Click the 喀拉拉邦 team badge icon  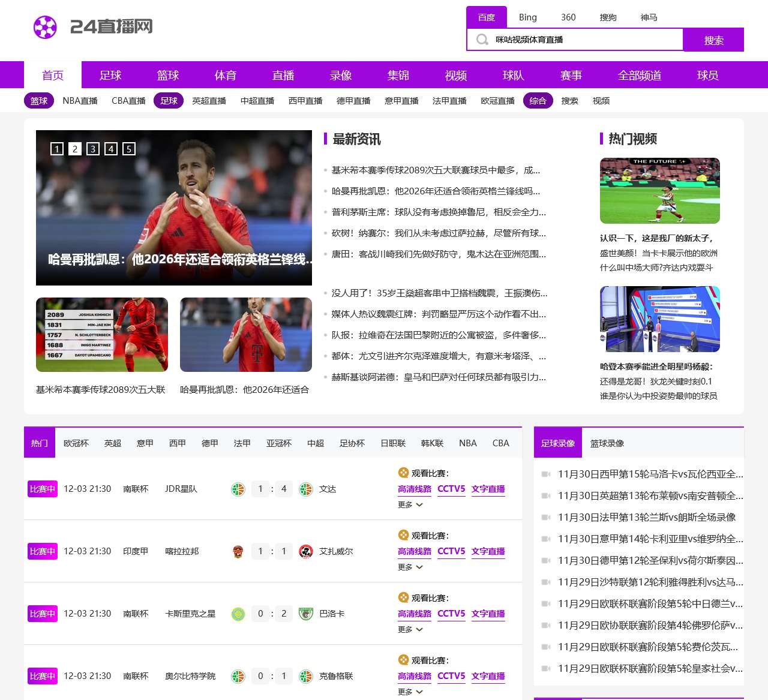tap(238, 552)
